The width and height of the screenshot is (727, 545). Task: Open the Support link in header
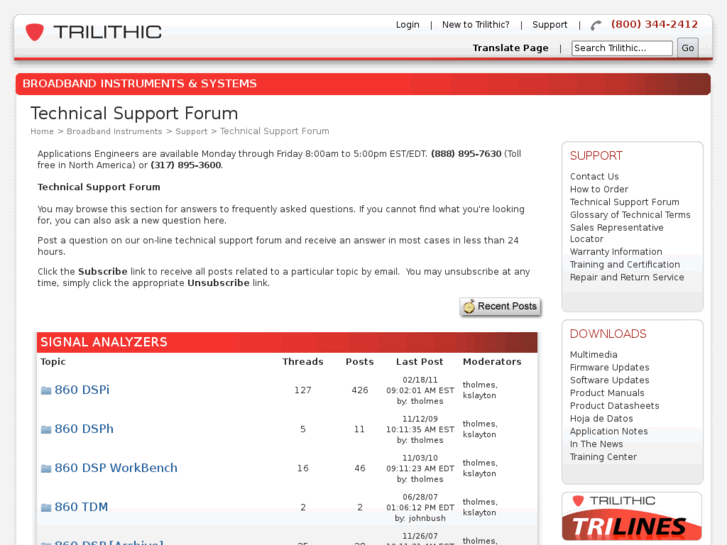click(x=549, y=25)
